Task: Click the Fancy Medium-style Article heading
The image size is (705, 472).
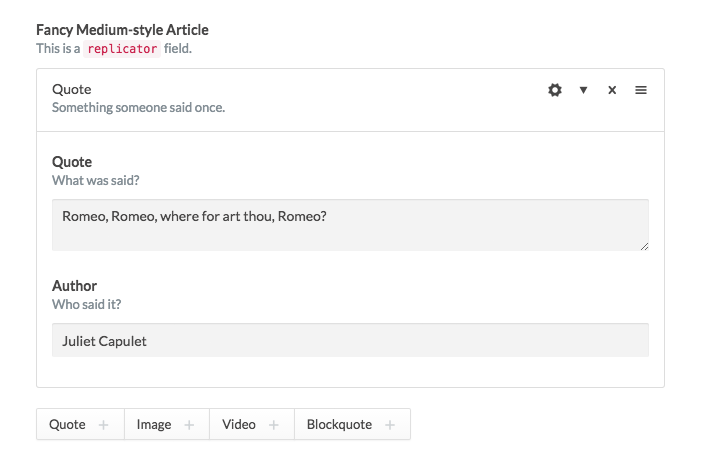Action: (122, 30)
